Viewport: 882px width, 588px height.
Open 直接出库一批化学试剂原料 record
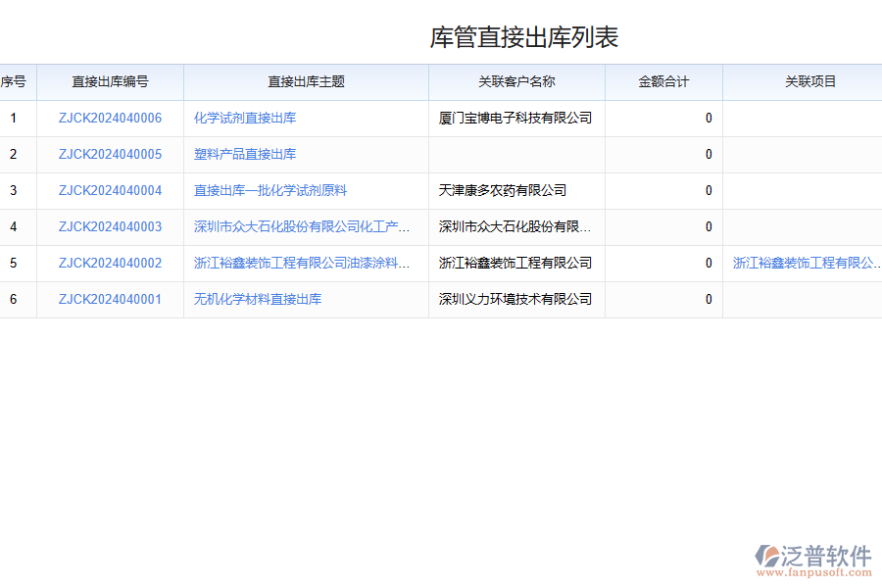[269, 190]
